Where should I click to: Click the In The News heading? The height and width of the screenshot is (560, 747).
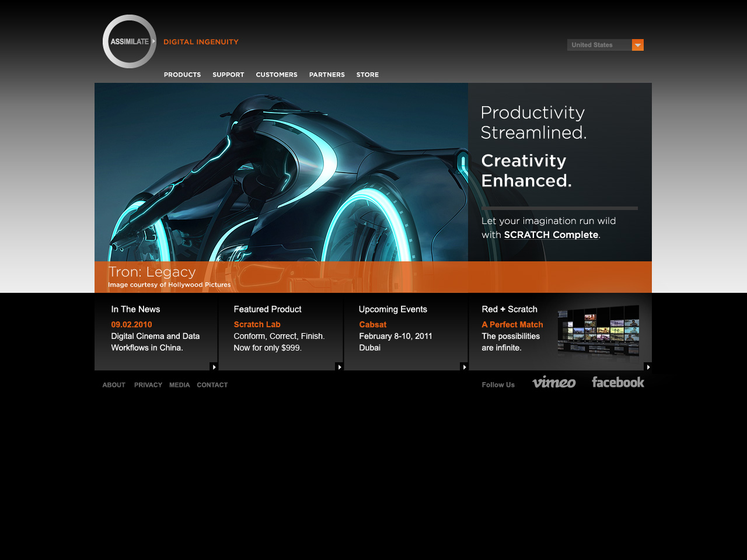135,309
